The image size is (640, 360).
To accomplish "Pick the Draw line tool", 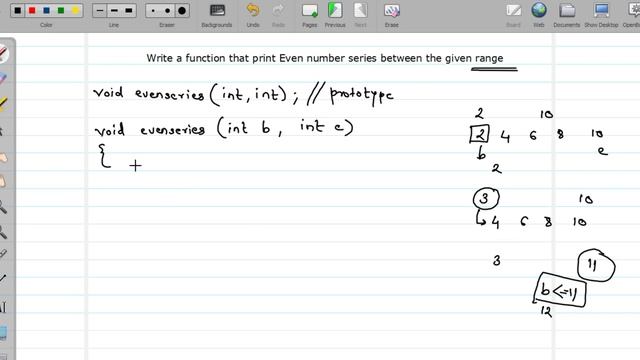I will [x=3, y=279].
